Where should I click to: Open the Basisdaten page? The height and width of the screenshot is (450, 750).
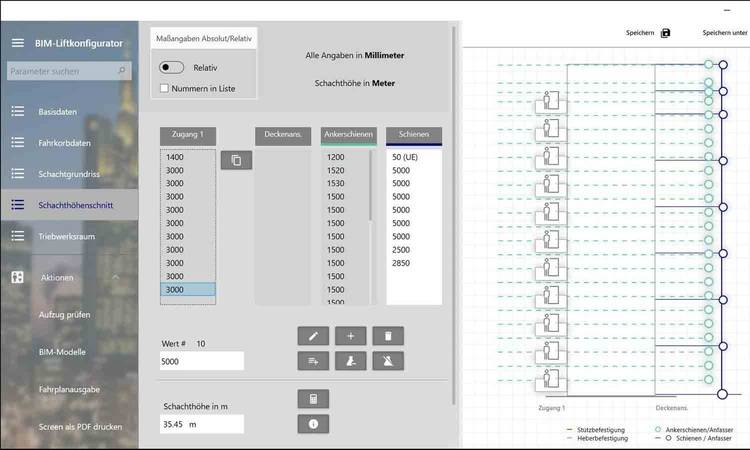coord(56,112)
